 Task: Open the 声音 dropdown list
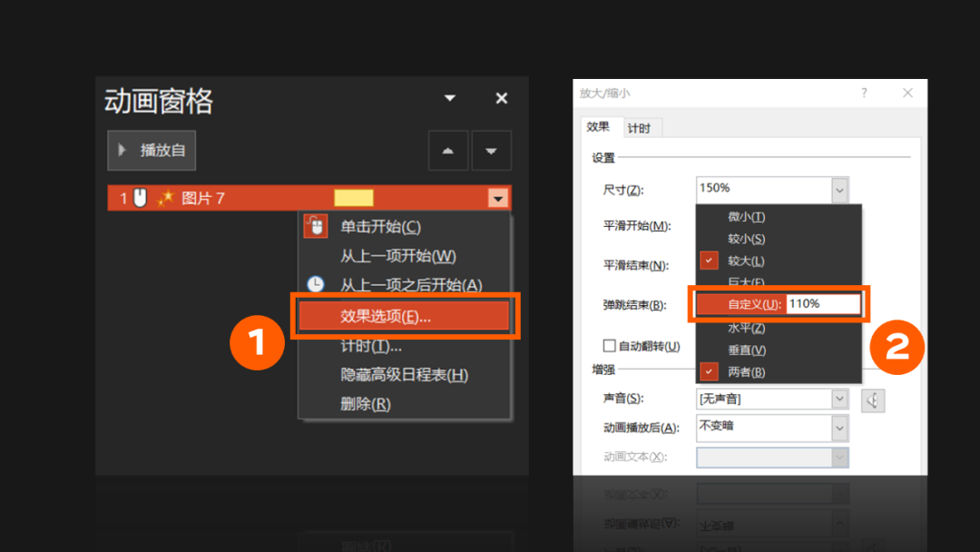tap(839, 399)
